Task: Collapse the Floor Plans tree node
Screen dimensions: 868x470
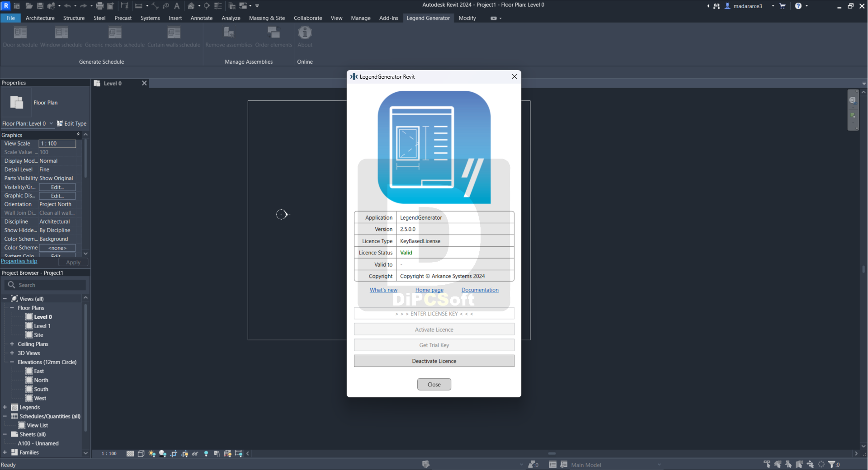Action: click(12, 308)
